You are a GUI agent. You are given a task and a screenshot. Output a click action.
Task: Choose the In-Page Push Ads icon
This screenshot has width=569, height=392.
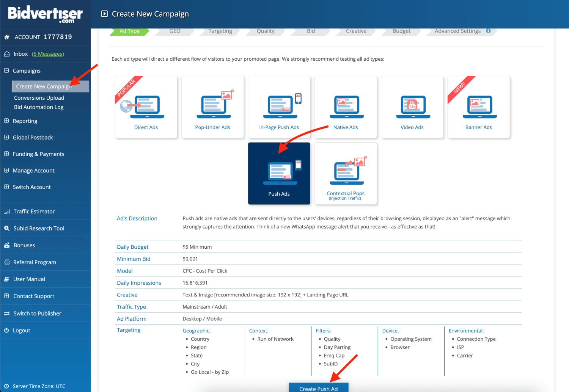pyautogui.click(x=282, y=105)
